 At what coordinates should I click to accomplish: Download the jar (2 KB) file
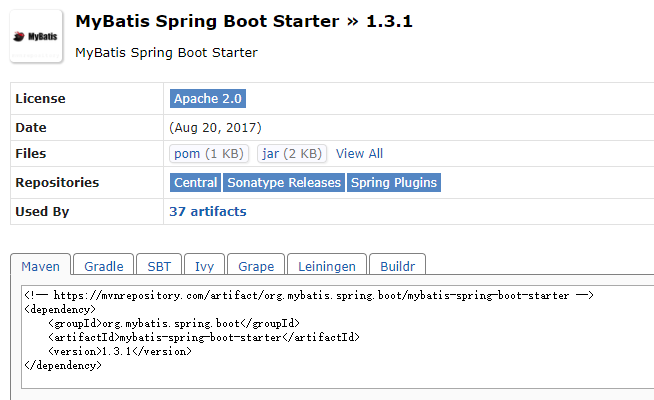[292, 153]
